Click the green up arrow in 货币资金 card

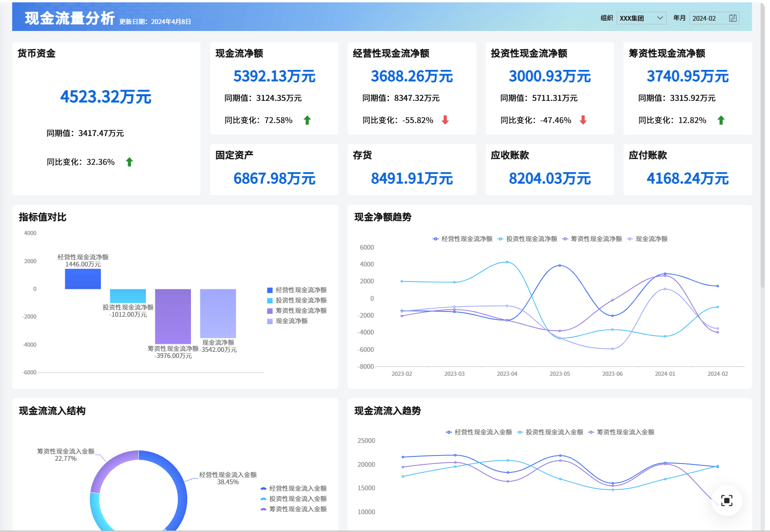click(130, 162)
